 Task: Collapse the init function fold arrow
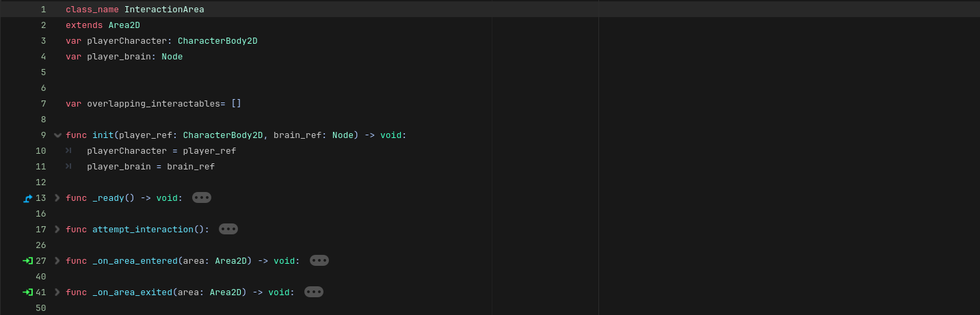coord(57,135)
